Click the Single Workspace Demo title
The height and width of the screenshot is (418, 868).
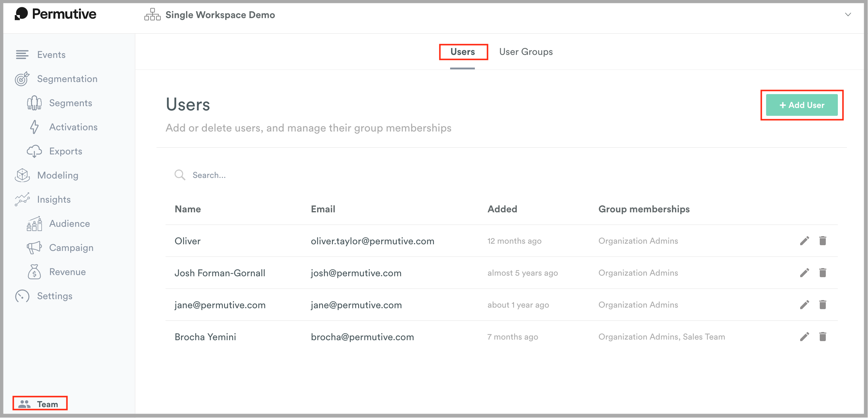[220, 15]
